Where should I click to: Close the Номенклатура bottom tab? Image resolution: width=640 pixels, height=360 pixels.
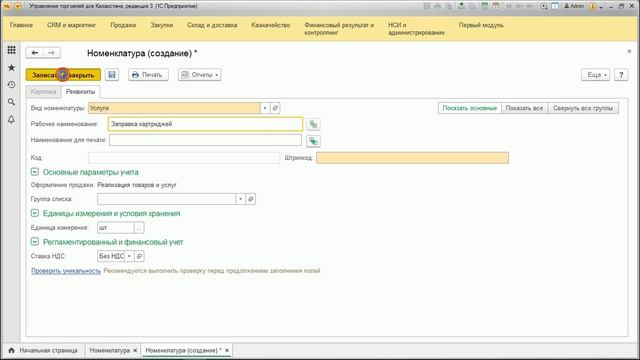pos(135,351)
